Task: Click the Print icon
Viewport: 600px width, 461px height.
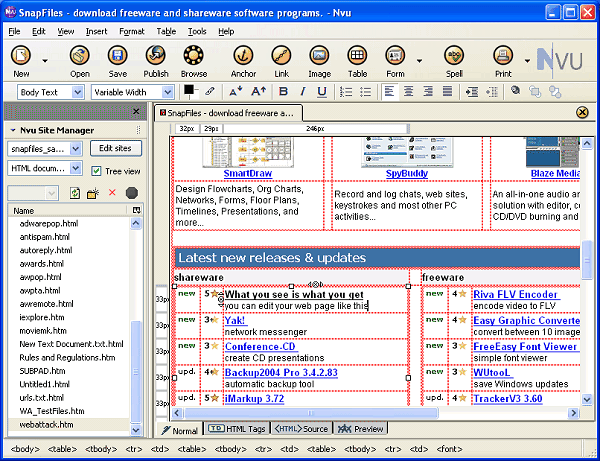Action: tap(503, 55)
